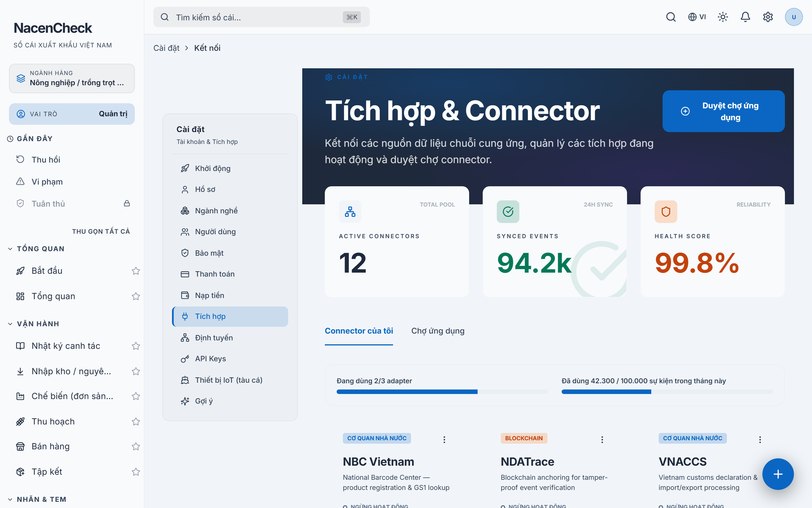Image resolution: width=812 pixels, height=508 pixels.
Task: Select the Connector của tôi tab
Action: pyautogui.click(x=359, y=331)
